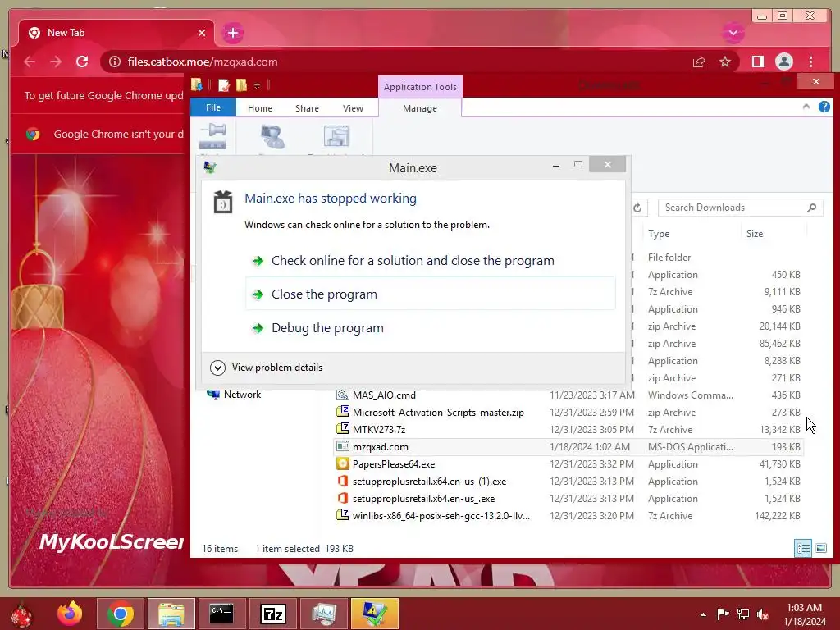Image resolution: width=840 pixels, height=630 pixels.
Task: Click the address bar URL files.catbox.moe
Action: tap(203, 62)
